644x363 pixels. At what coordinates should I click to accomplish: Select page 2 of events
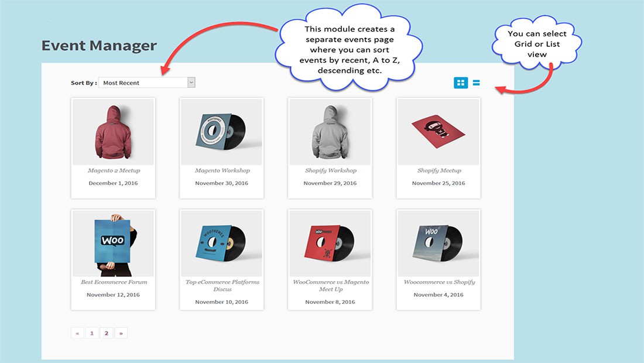[x=106, y=333]
